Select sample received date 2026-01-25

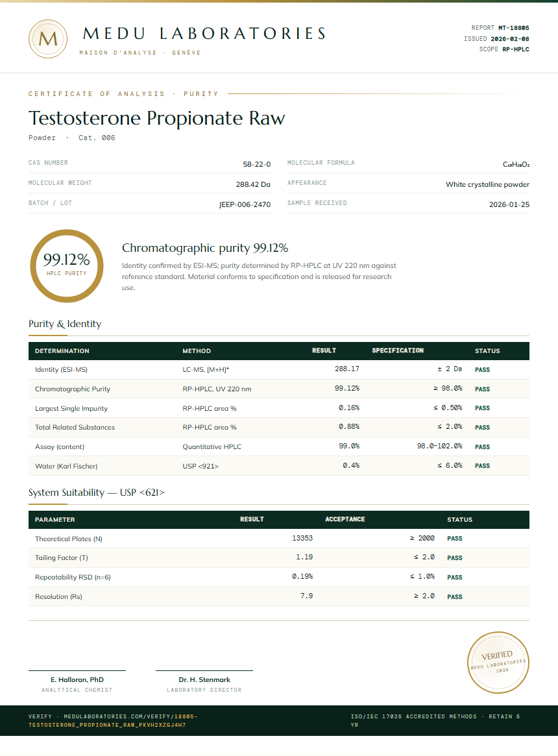(509, 204)
